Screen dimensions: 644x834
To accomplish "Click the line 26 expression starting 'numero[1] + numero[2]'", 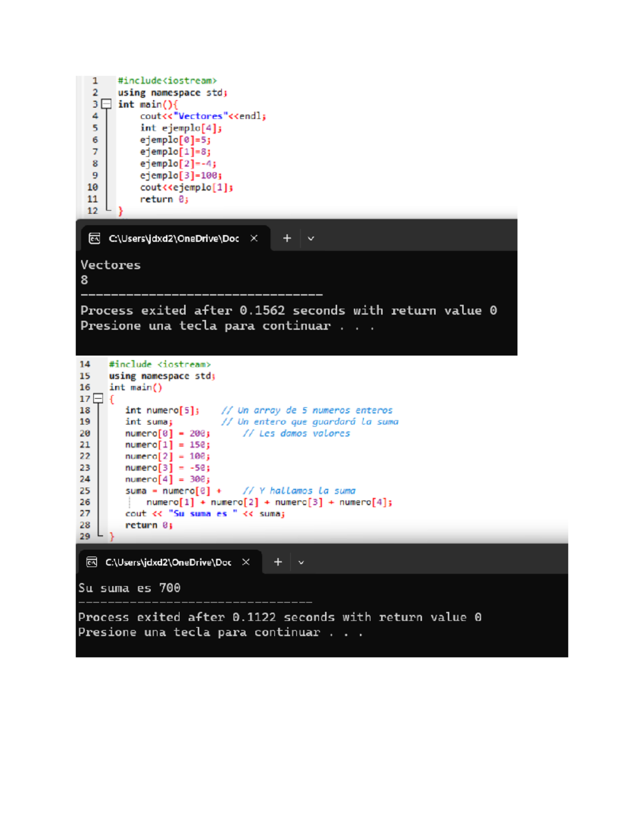I will tap(269, 502).
